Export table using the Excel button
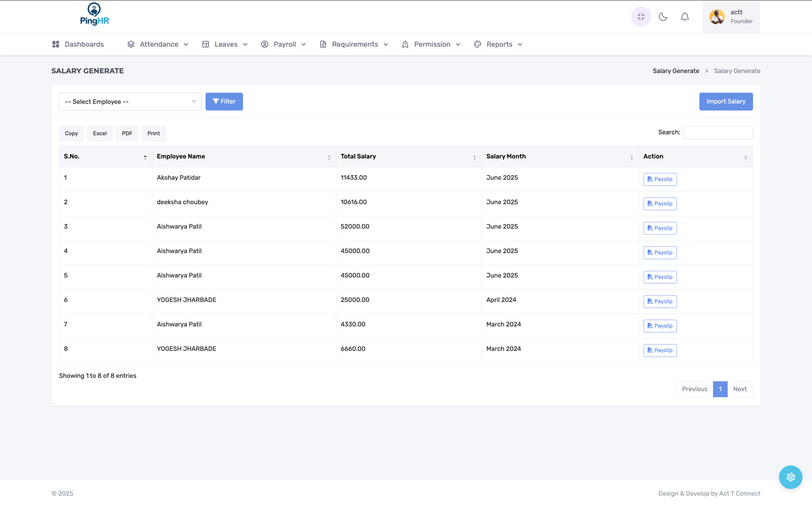The image size is (812, 508). click(99, 134)
